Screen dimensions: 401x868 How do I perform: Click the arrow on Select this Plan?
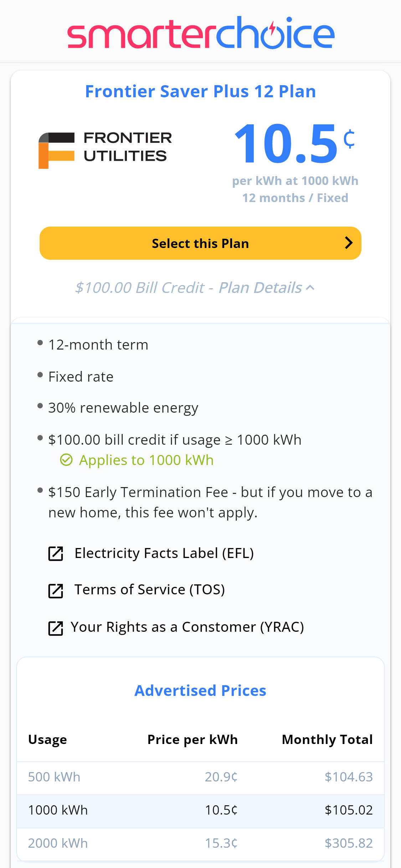349,243
